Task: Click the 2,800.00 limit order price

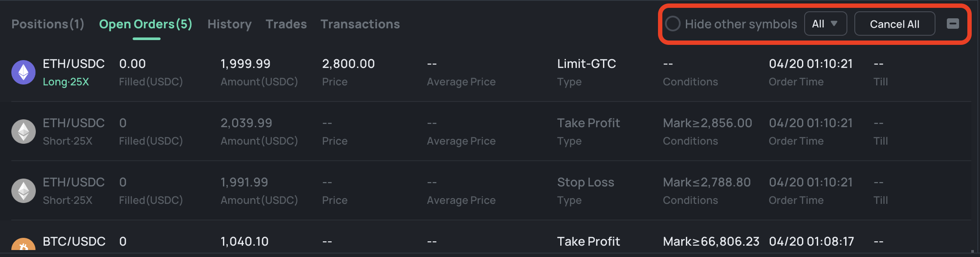Action: pos(348,64)
